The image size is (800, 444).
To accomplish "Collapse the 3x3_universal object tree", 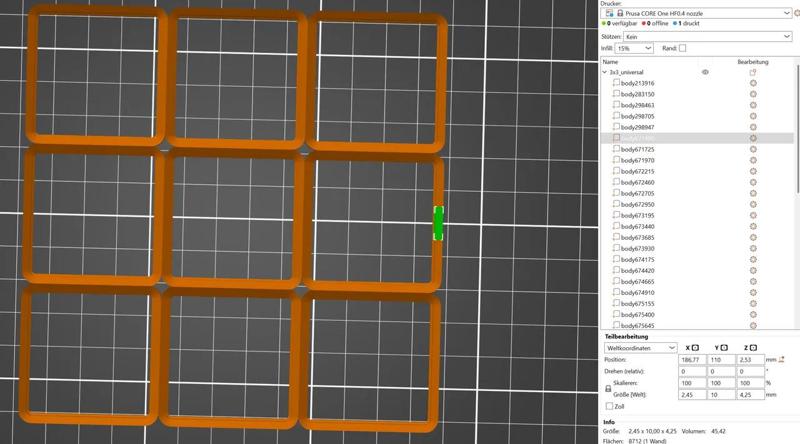I will click(x=605, y=72).
